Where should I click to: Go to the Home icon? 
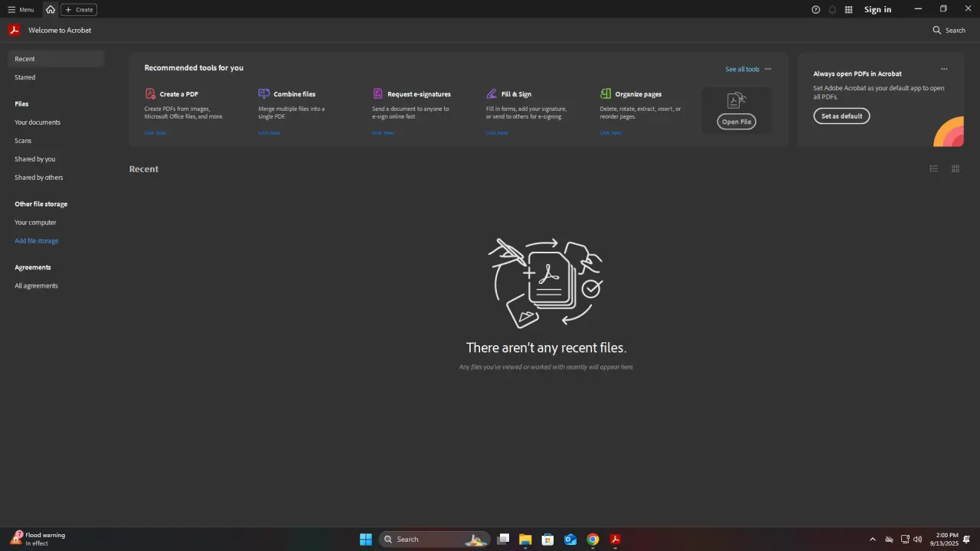[51, 9]
